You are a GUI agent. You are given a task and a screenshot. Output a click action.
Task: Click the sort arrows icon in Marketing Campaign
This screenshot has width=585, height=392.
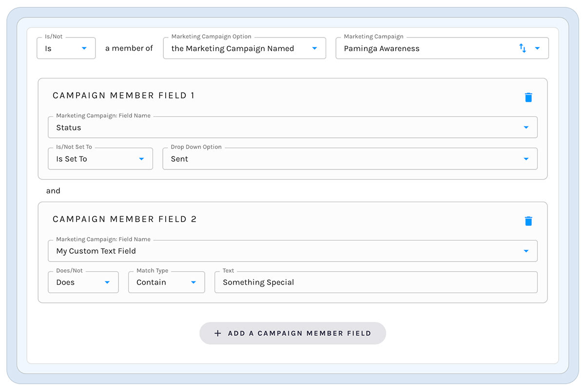tap(523, 48)
